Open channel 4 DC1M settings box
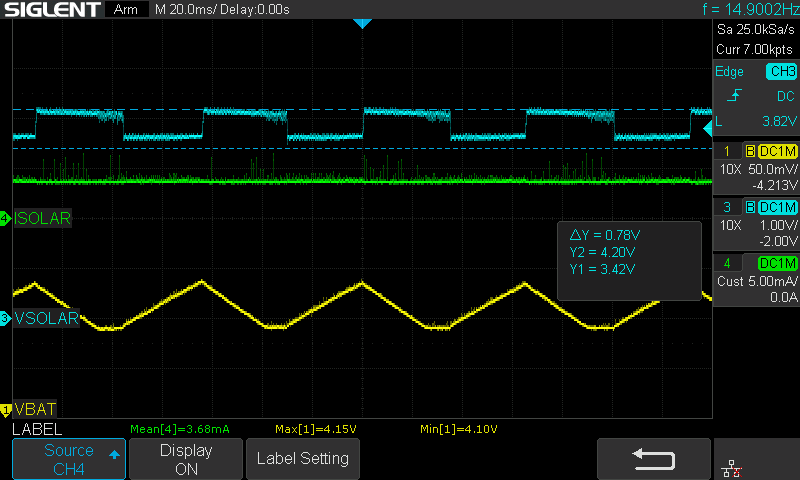800x480 pixels. point(755,273)
